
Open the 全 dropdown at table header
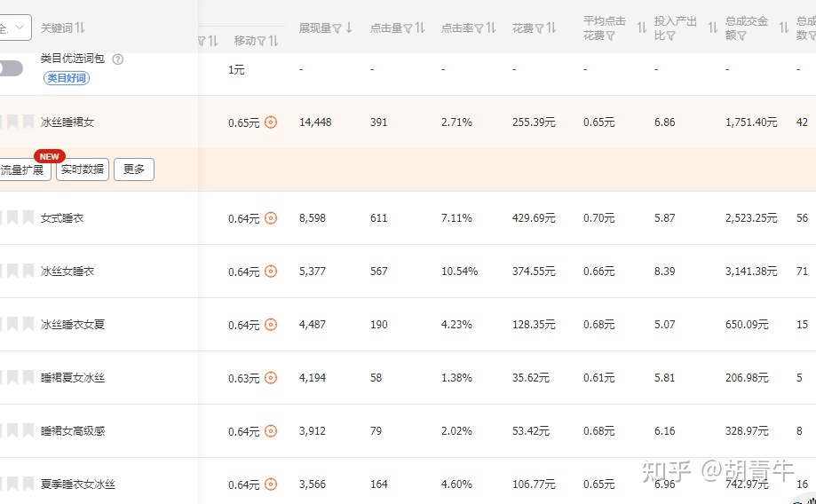15,28
